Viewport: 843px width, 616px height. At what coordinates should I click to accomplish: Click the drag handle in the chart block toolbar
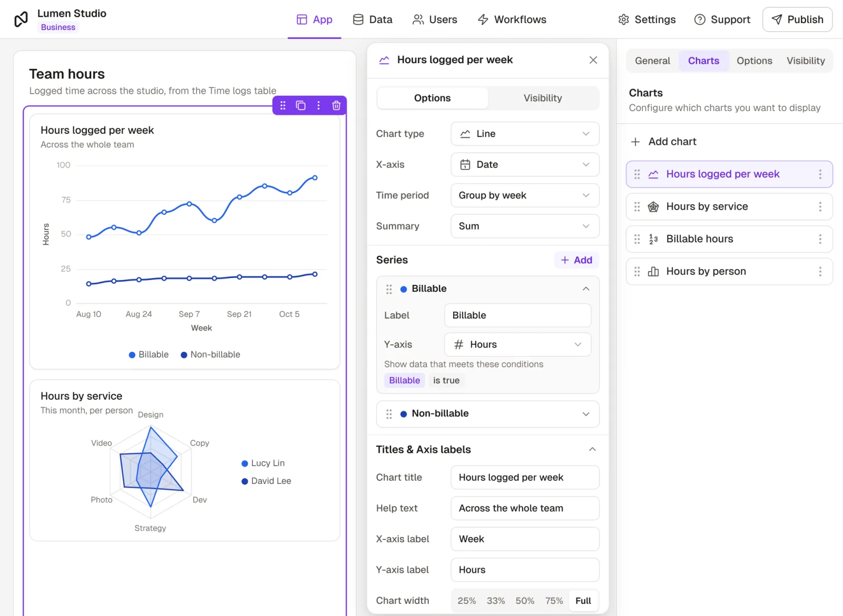tap(283, 105)
